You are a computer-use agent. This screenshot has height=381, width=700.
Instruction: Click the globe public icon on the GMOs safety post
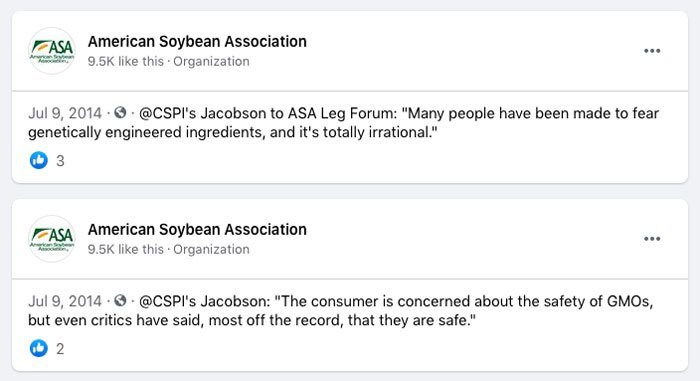click(120, 301)
